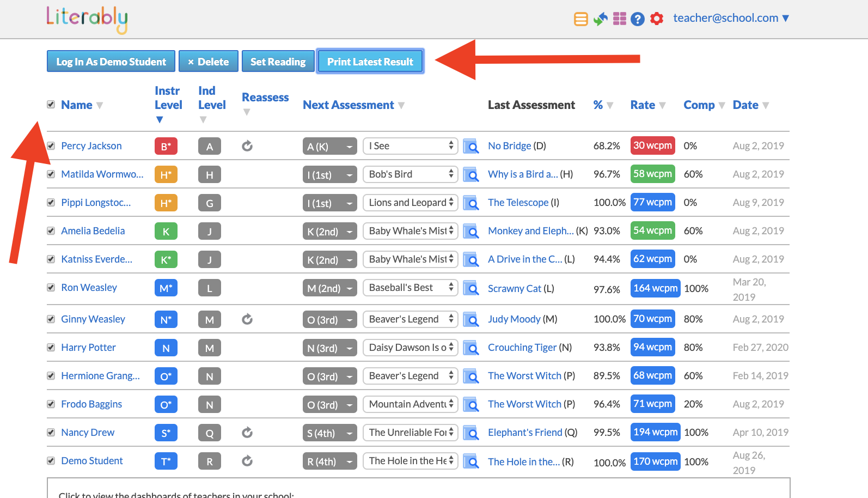Open the teacher@school.com account dropdown
Screen dimensions: 868x498
[x=731, y=18]
